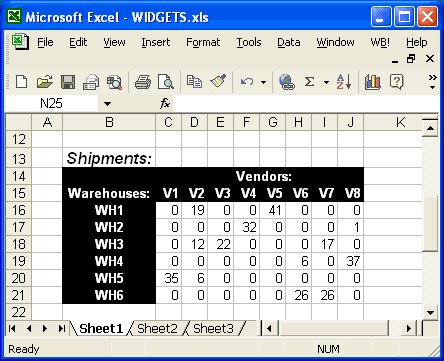
Task: Open a file with the Open folder icon
Action: (x=45, y=82)
